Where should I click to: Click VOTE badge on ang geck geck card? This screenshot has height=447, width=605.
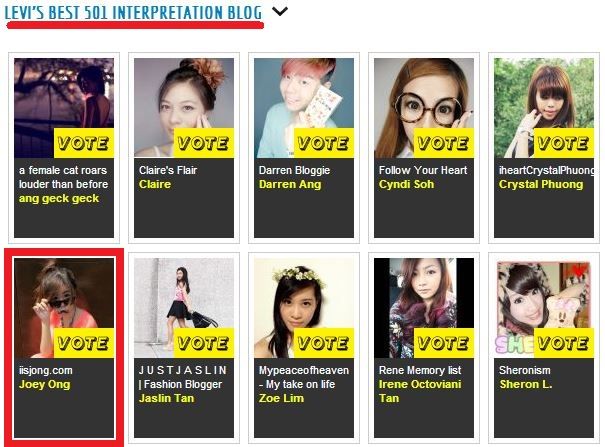[x=84, y=143]
